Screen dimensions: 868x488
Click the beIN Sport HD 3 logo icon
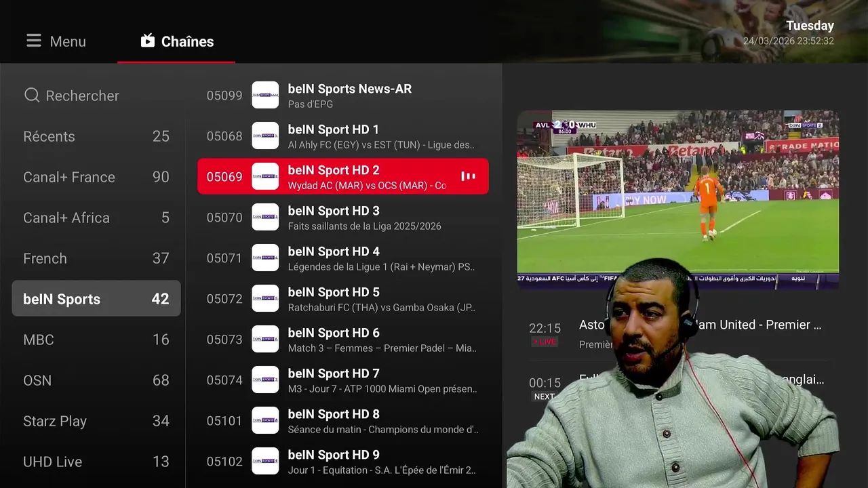click(265, 217)
